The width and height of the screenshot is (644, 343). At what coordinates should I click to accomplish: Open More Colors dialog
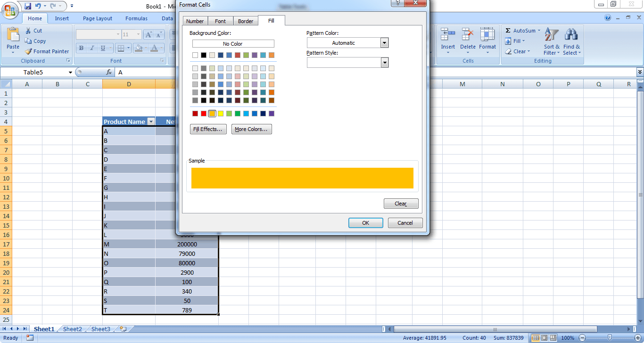click(x=252, y=129)
